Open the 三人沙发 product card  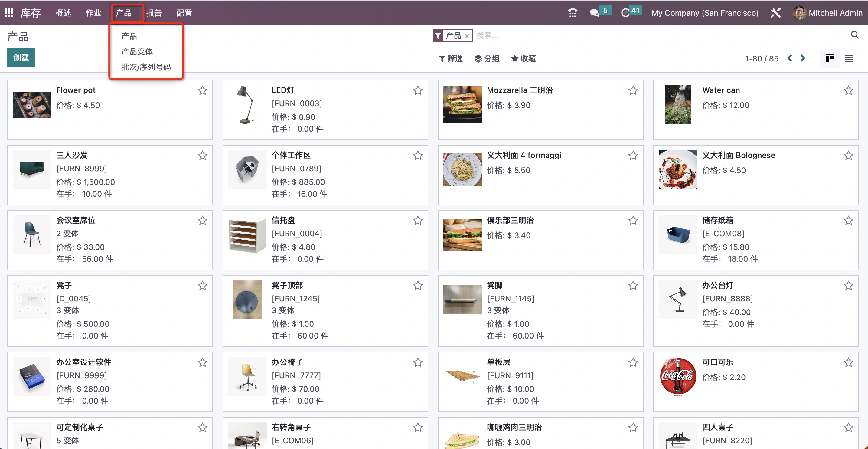[x=110, y=175]
